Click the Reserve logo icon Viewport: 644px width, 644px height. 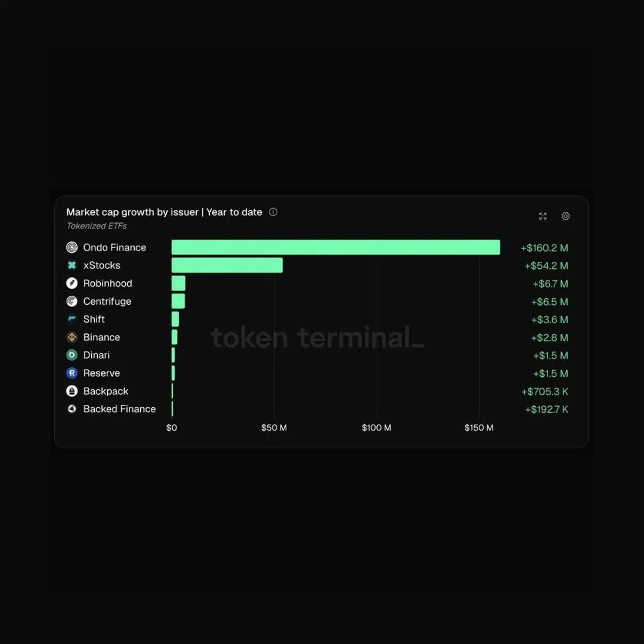pos(72,373)
